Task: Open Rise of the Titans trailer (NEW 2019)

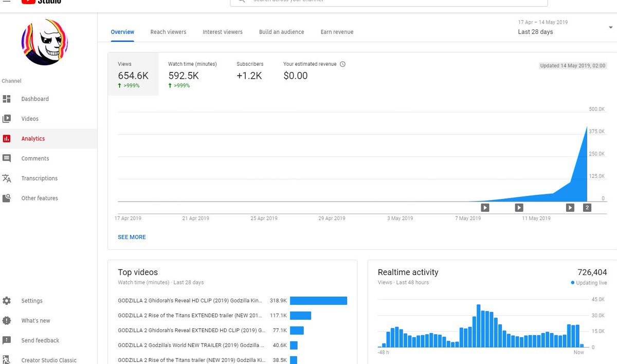Action: click(x=192, y=360)
